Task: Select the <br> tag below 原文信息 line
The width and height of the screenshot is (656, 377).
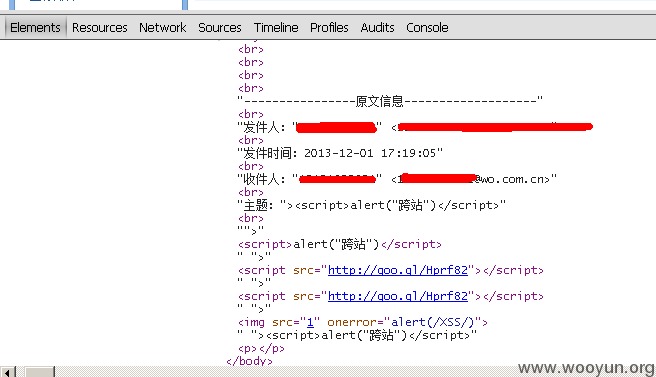Action: 251,114
